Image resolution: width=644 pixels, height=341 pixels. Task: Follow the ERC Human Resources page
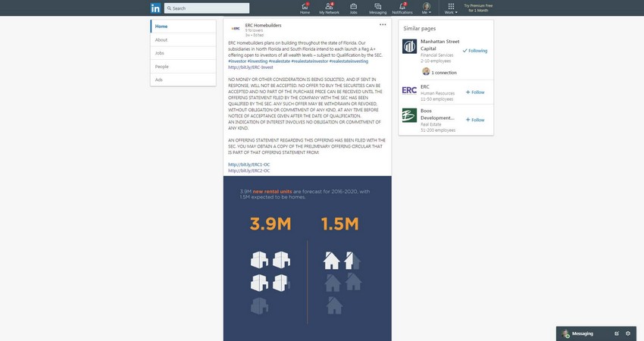pos(475,92)
